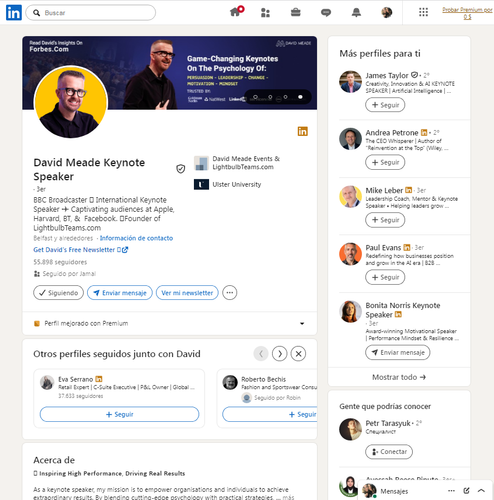Open Paul Evans's profile name
Image resolution: width=494 pixels, height=500 pixels.
(x=383, y=248)
